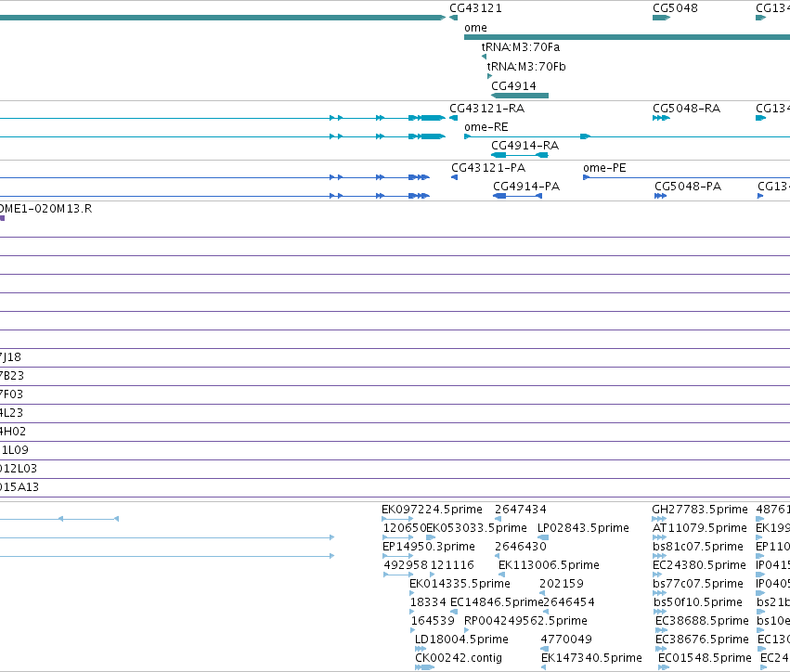Click the EK053033.5prime label
The image size is (790, 672).
pos(476,528)
